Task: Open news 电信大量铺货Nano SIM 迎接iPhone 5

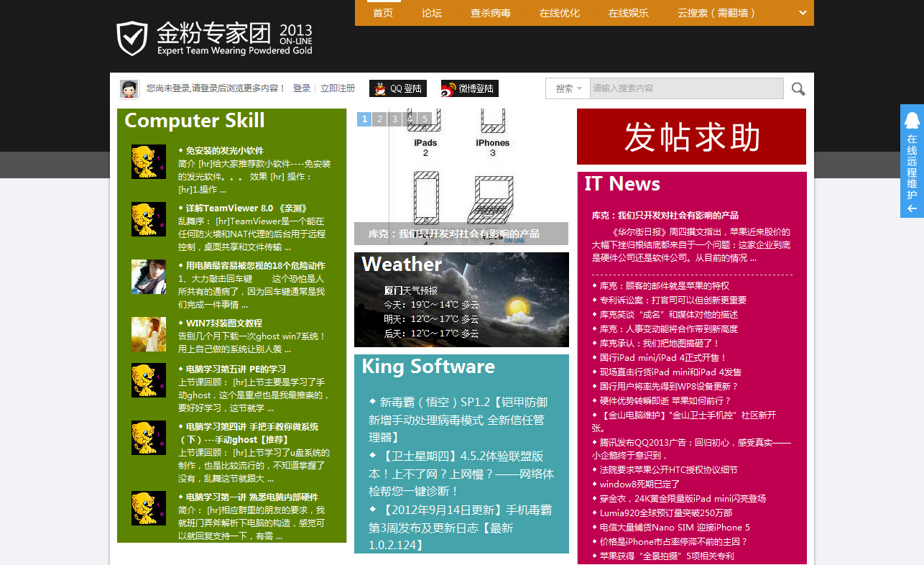Action: pyautogui.click(x=675, y=528)
